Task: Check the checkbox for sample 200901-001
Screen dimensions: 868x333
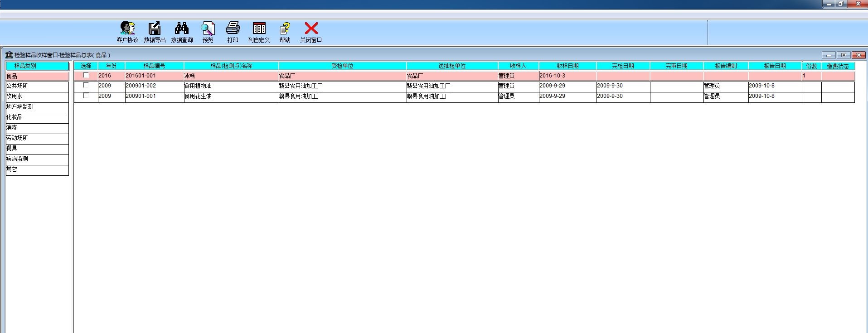Action: (86, 96)
